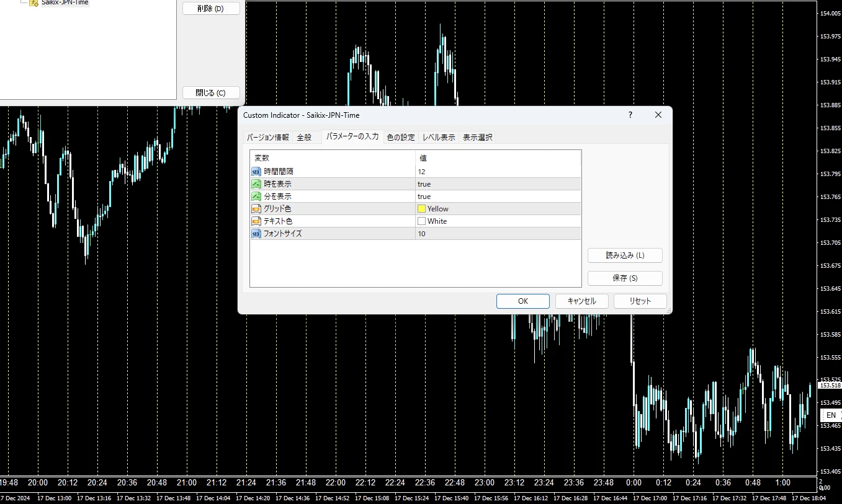Switch to the バージョン情報 tab
This screenshot has height=504, width=842.
[x=268, y=138]
